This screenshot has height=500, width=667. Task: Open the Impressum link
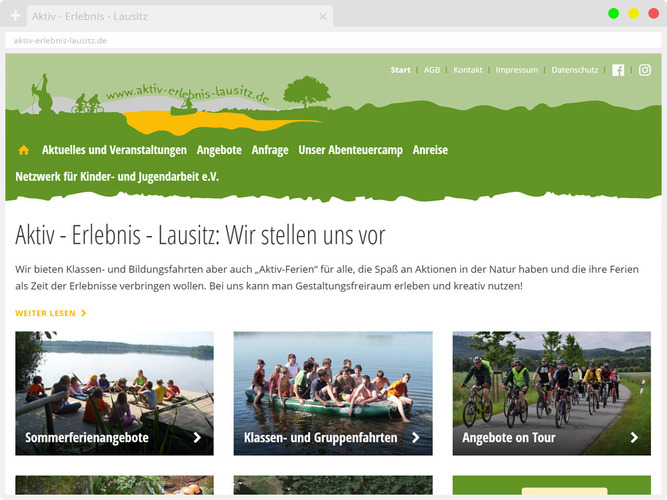coord(516,70)
